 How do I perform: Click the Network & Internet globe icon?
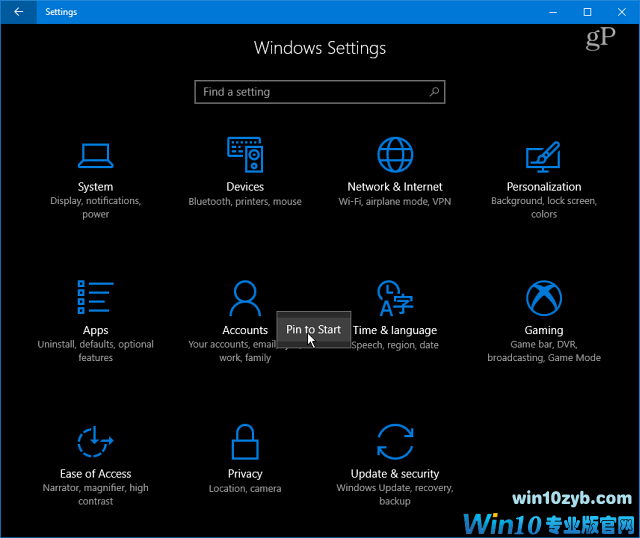tap(395, 155)
